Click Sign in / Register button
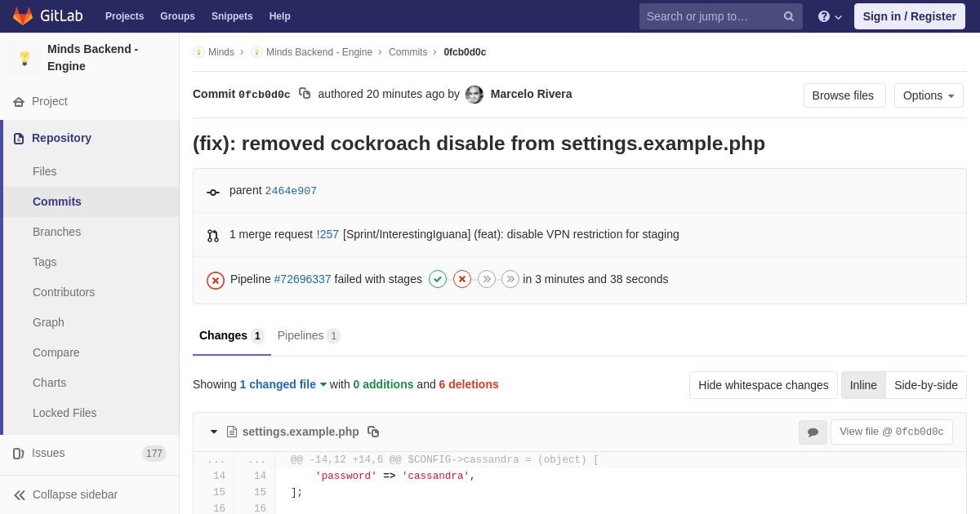Image resolution: width=980 pixels, height=514 pixels. pyautogui.click(x=909, y=16)
